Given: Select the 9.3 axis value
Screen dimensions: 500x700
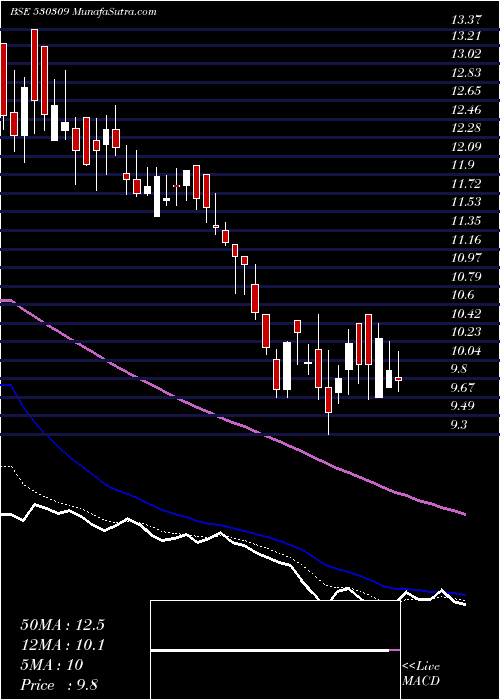Looking at the screenshot, I should tap(458, 424).
